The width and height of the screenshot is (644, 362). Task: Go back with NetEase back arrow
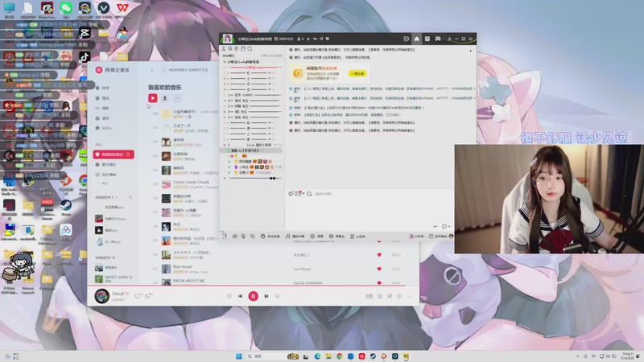(152, 70)
